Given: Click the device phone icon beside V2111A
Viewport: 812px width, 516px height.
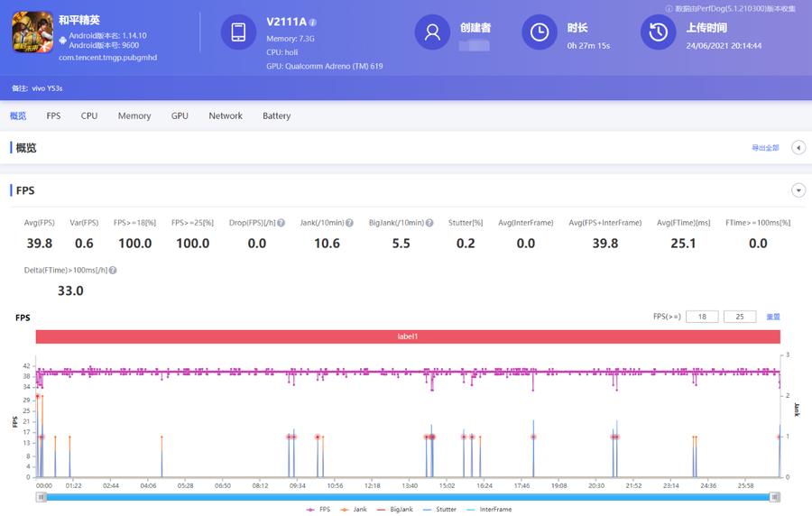Looking at the screenshot, I should coord(238,32).
